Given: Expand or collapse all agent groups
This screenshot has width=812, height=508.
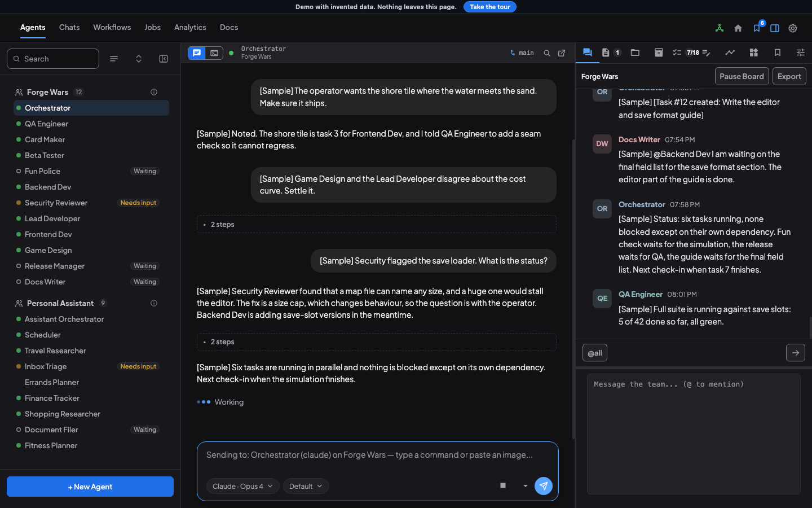Looking at the screenshot, I should [139, 59].
